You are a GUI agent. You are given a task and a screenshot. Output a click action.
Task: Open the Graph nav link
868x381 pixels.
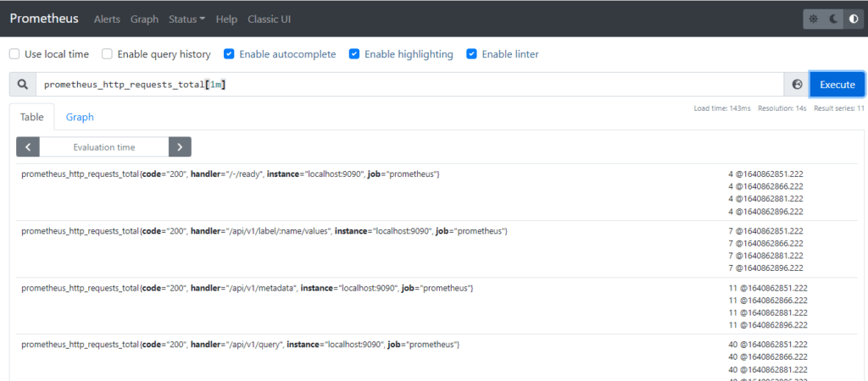coord(144,19)
